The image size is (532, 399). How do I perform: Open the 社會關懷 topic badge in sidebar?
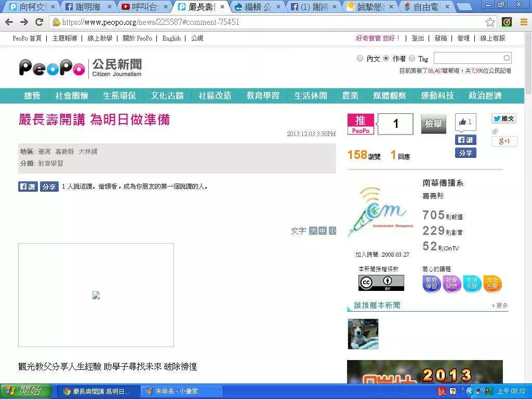(451, 284)
